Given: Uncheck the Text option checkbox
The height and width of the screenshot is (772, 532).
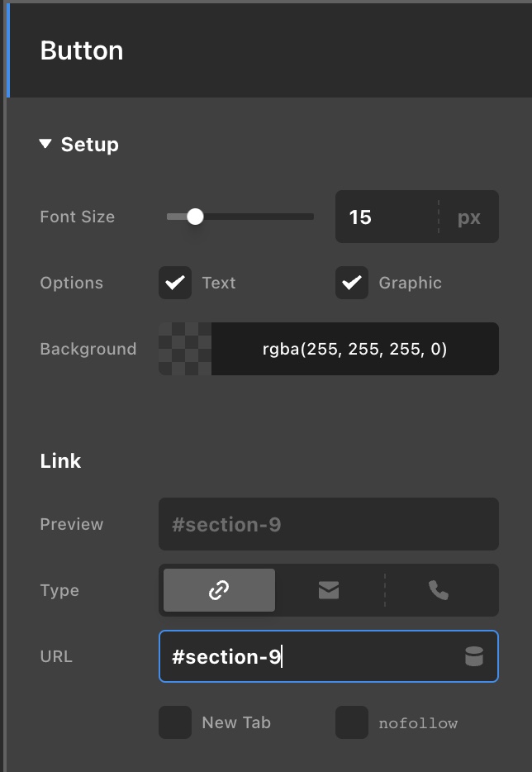Looking at the screenshot, I should coord(175,283).
